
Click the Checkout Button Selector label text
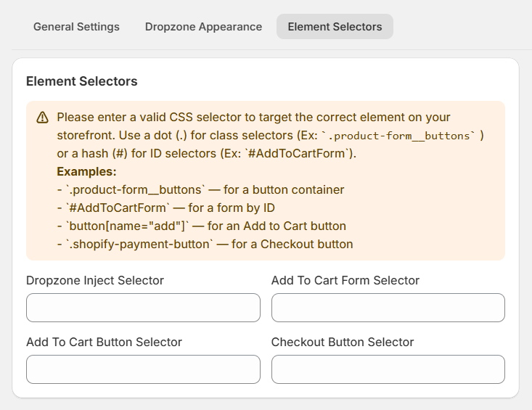pos(343,343)
